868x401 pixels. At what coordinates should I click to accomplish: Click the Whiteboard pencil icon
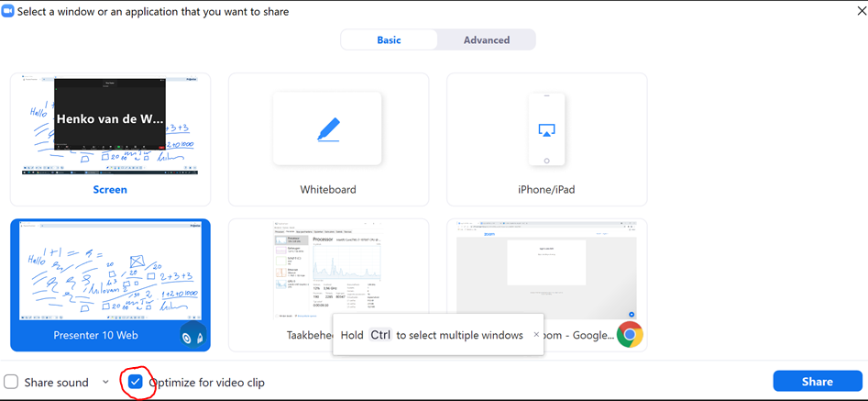(328, 129)
